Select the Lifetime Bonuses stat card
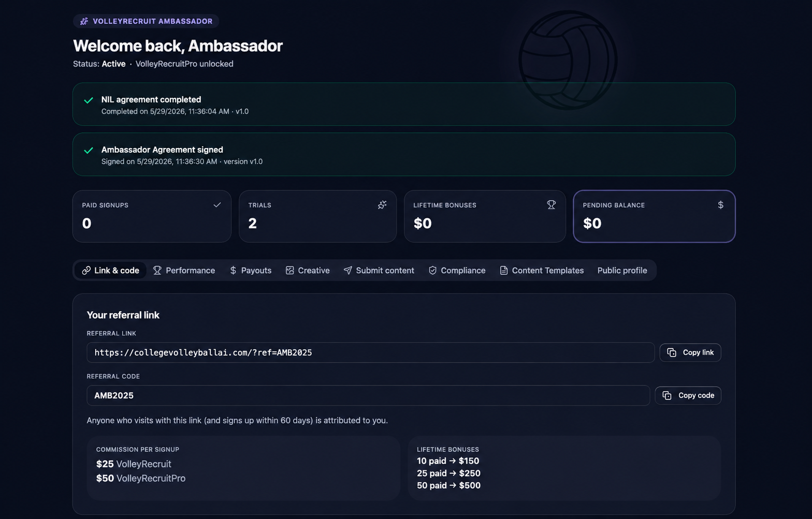 click(485, 216)
